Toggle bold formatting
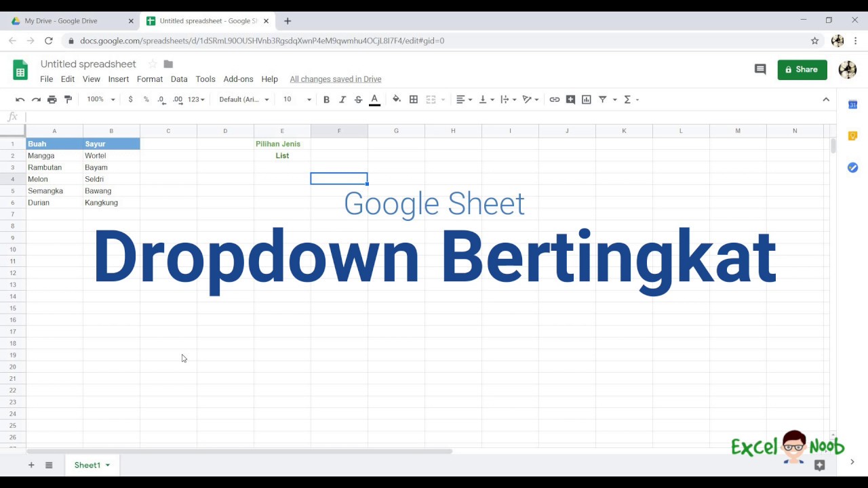The image size is (868, 488). pos(326,100)
